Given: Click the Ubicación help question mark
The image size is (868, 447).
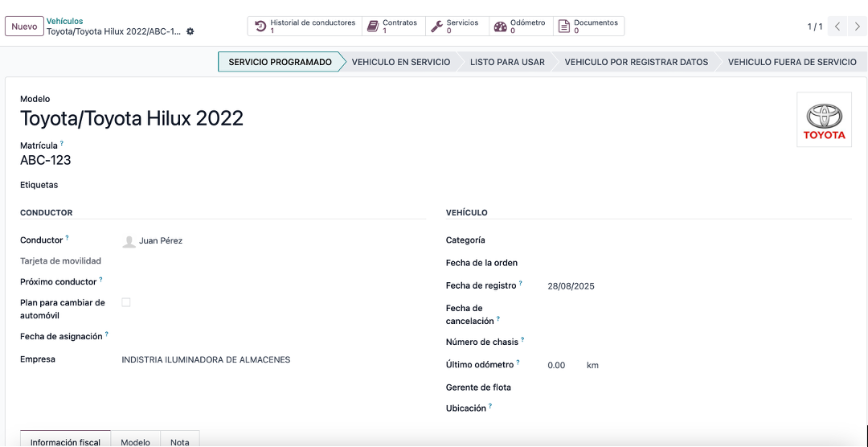Looking at the screenshot, I should [x=490, y=406].
